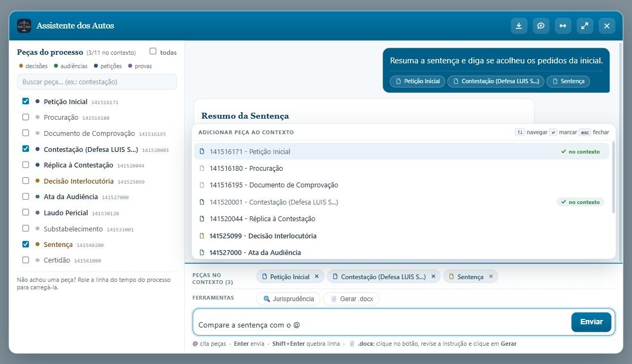This screenshot has height=364, width=632.
Task: Check the Substabelecimento checkbox
Action: pyautogui.click(x=26, y=228)
